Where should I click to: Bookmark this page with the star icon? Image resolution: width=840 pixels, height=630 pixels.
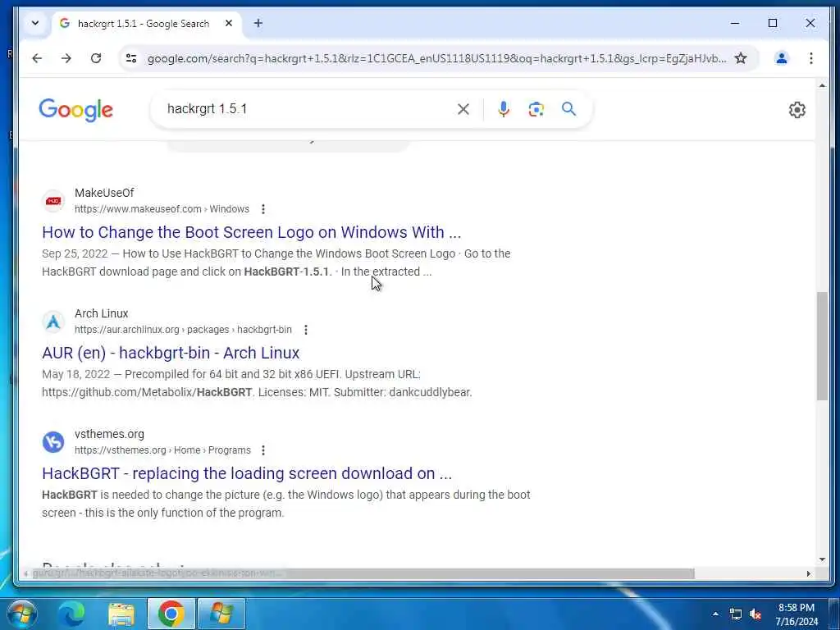741,58
